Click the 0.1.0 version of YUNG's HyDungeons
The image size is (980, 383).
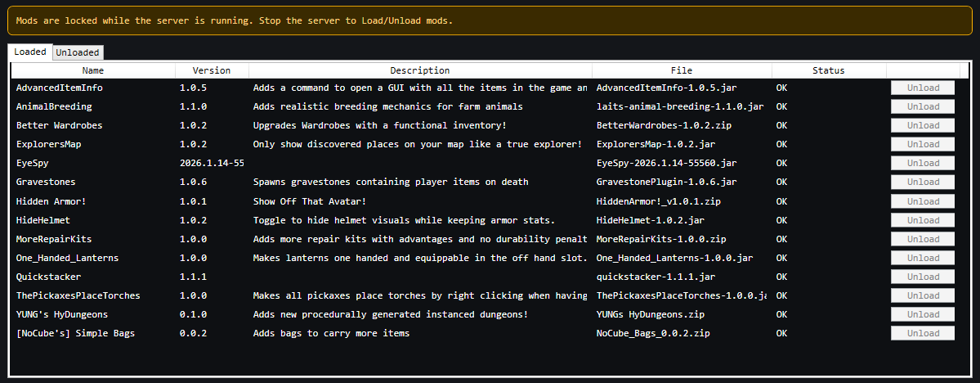coord(193,315)
